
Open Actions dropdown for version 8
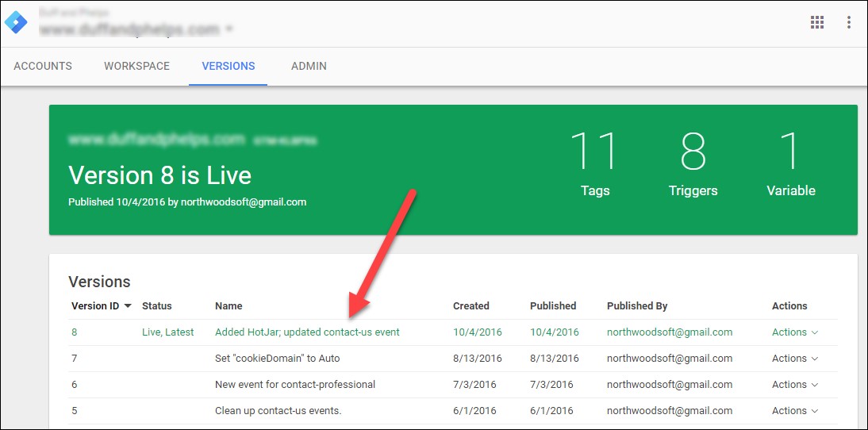[x=795, y=332]
